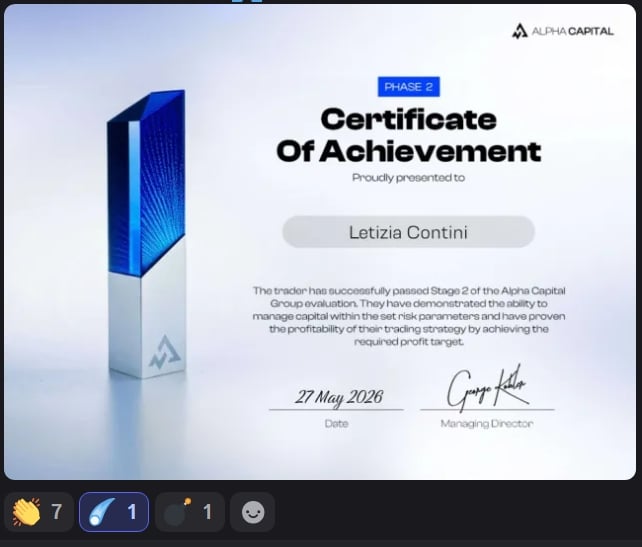Image resolution: width=642 pixels, height=547 pixels.
Task: Add the bomb emoji reaction
Action: (x=190, y=512)
